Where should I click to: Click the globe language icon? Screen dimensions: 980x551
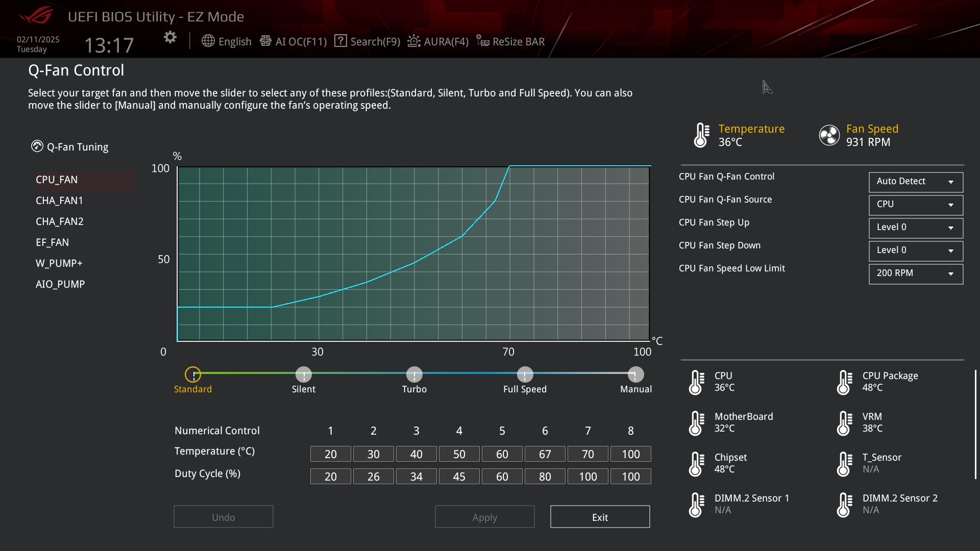[x=208, y=41]
